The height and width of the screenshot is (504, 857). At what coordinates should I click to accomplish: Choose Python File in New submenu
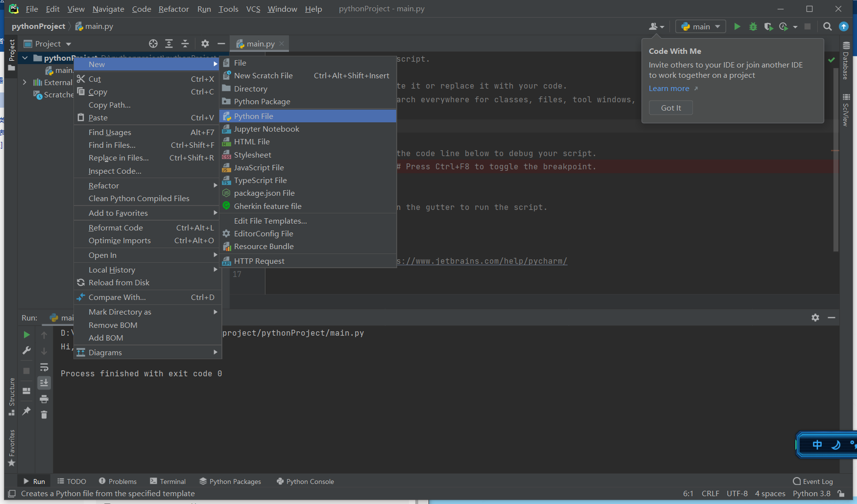click(308, 116)
